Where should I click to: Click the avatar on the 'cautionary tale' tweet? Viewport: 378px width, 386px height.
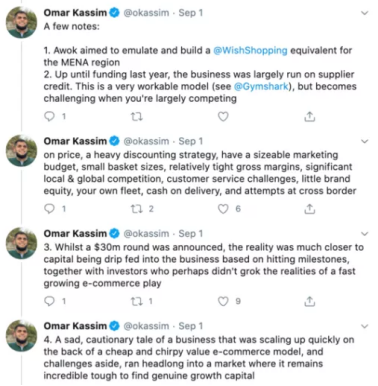point(22,336)
